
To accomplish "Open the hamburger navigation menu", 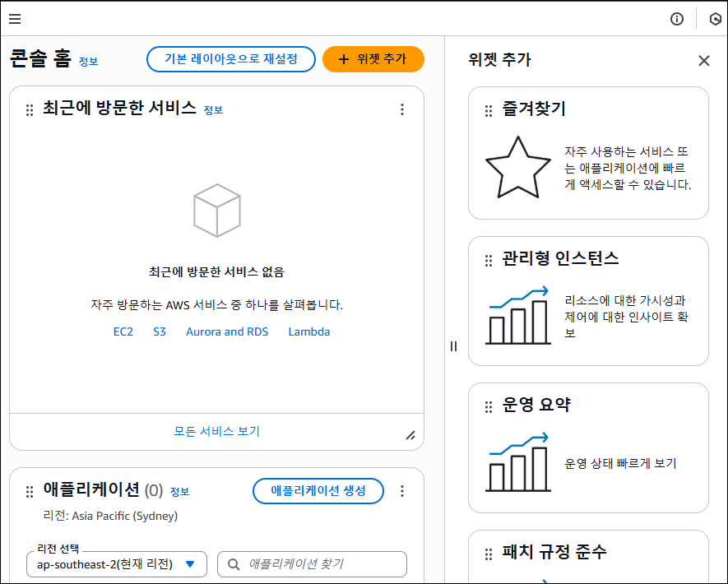I will 15,19.
